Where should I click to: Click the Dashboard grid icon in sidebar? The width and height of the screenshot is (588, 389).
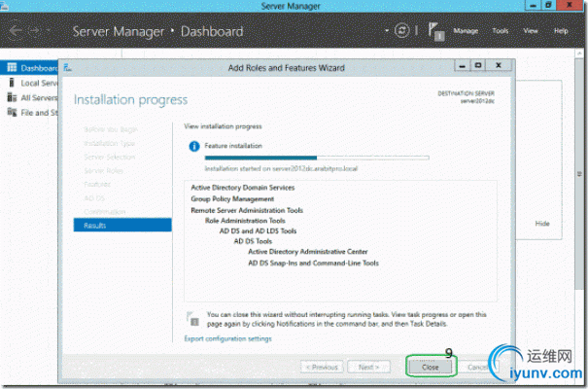tap(12, 67)
